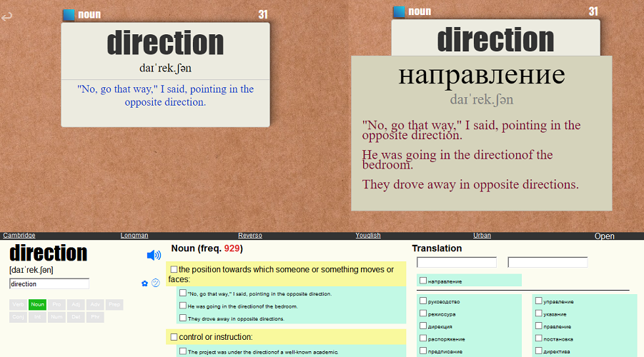Screen dimensions: 644x357
Task: Open the Youglish link
Action: click(368, 235)
